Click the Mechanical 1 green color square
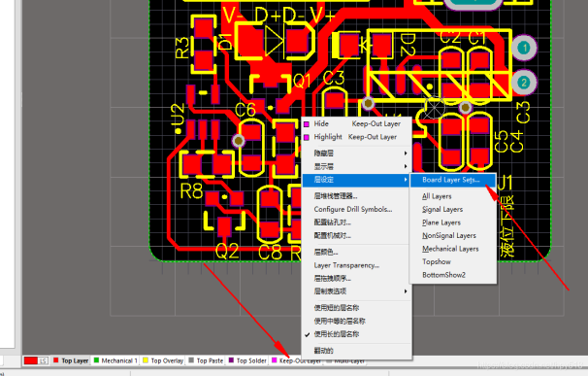This screenshot has height=376, width=588. pyautogui.click(x=96, y=360)
